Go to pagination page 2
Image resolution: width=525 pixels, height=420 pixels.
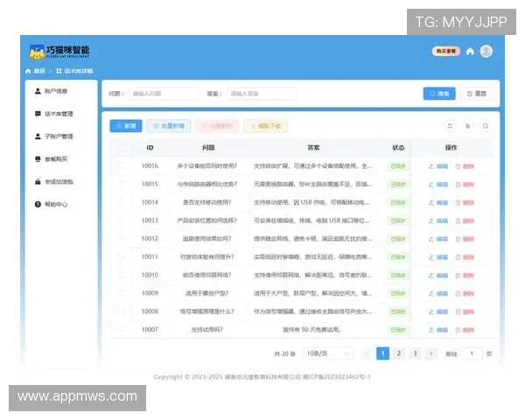click(x=399, y=353)
